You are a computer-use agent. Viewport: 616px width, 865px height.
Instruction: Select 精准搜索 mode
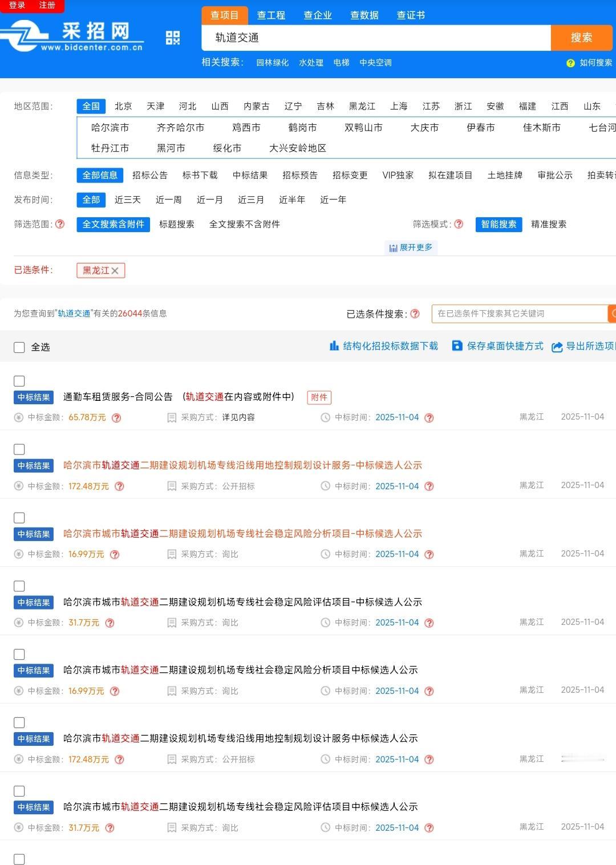[549, 224]
